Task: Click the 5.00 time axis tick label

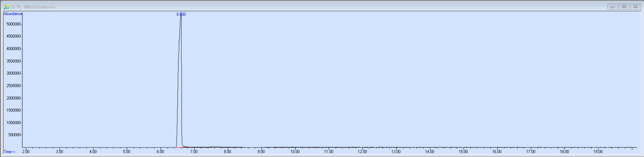Action: coord(127,152)
